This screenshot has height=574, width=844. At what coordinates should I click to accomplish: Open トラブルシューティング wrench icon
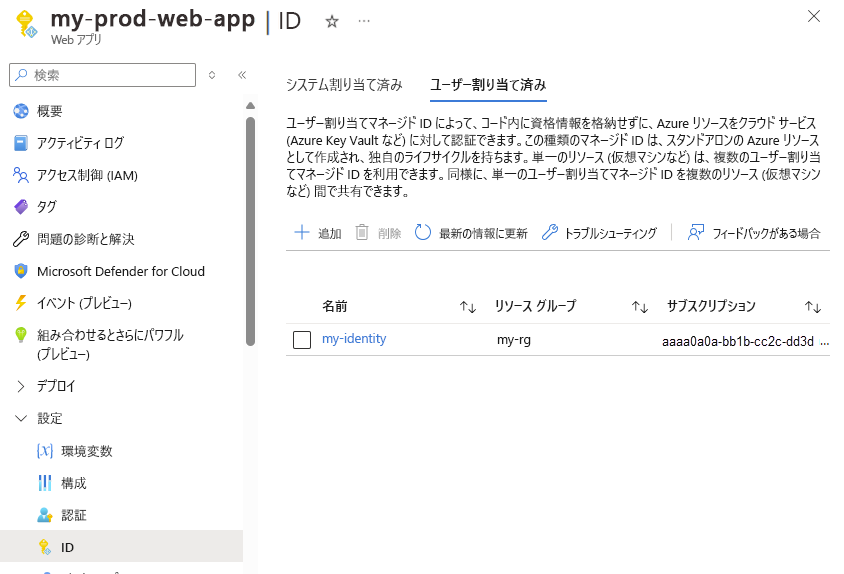click(x=550, y=233)
